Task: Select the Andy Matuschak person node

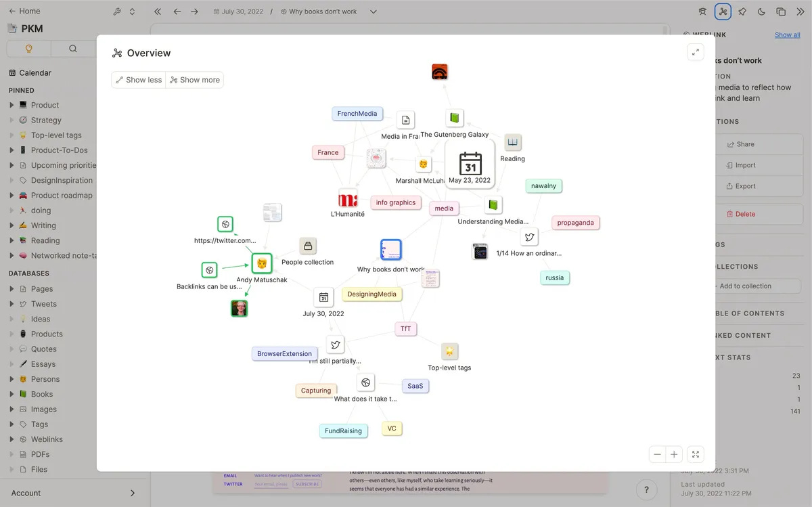Action: 262,263
